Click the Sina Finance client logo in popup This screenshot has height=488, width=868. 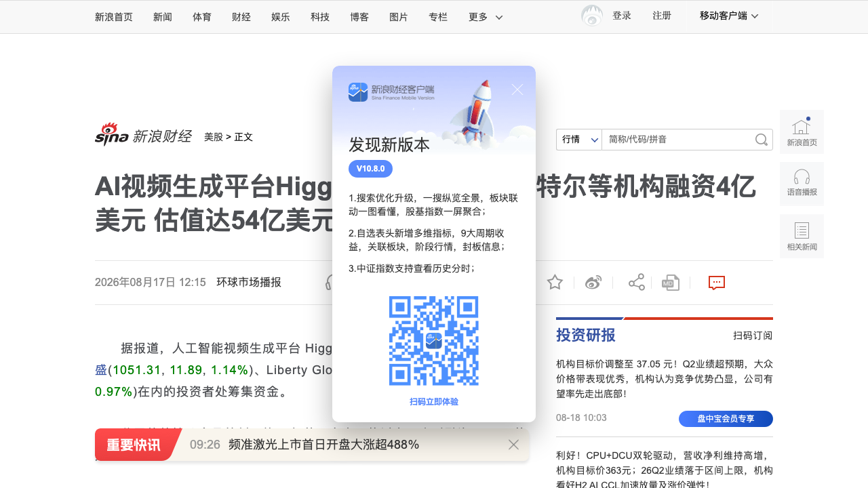coord(391,92)
